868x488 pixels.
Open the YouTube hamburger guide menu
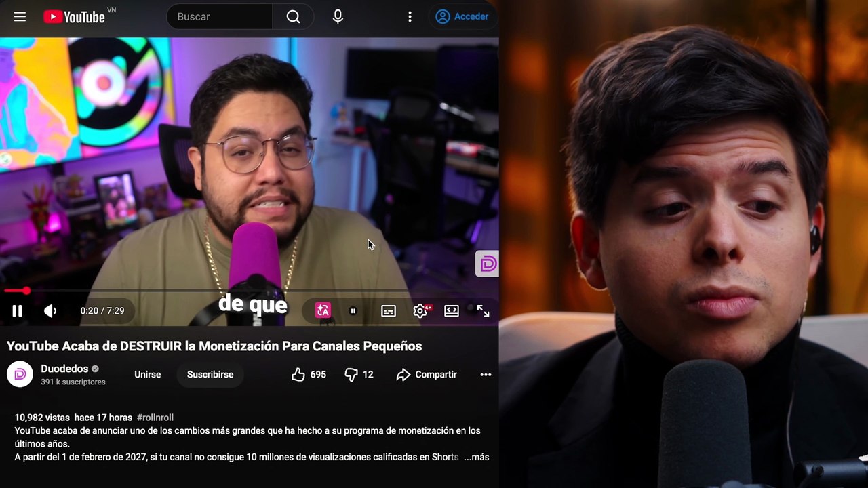(20, 16)
